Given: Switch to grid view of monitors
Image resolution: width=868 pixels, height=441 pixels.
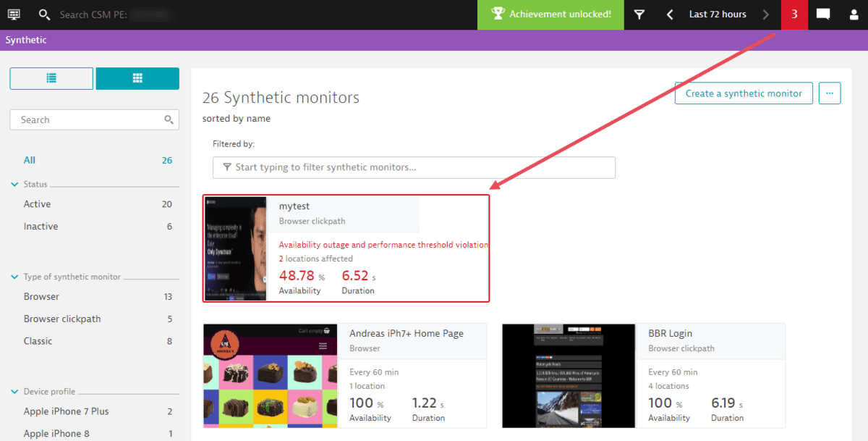Looking at the screenshot, I should click(137, 78).
